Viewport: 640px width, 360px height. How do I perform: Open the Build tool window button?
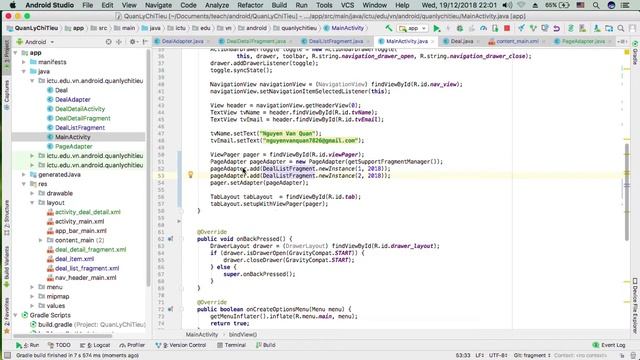[265, 345]
